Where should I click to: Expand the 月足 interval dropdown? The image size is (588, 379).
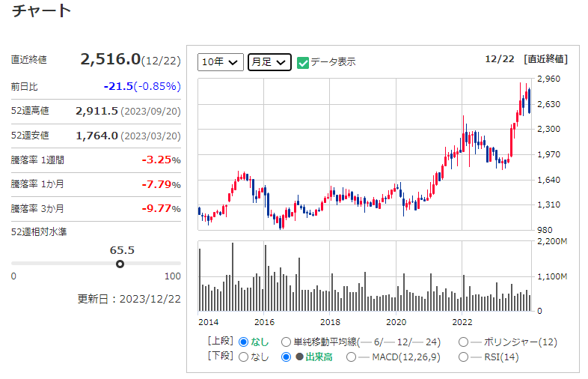[269, 62]
